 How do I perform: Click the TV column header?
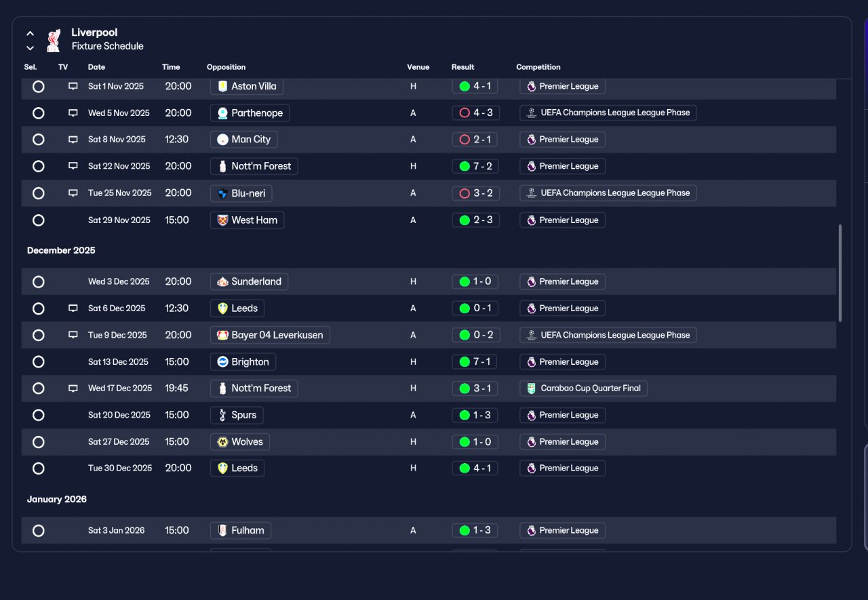[x=63, y=67]
